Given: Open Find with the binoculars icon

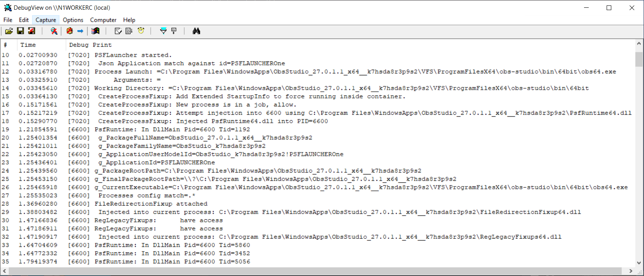Looking at the screenshot, I should tap(196, 31).
